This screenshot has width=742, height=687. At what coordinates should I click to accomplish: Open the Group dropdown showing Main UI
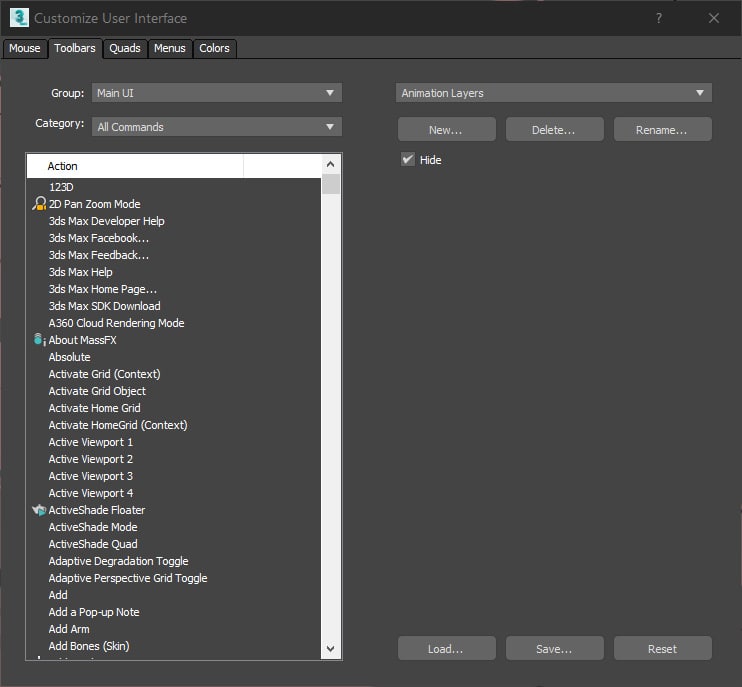click(x=216, y=93)
